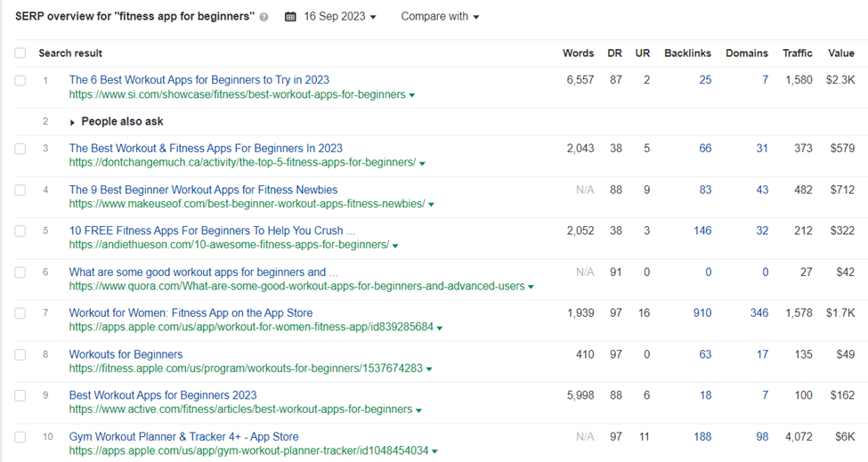
Task: Open 10 FREE Fitness Apps For Beginners link
Action: (212, 231)
